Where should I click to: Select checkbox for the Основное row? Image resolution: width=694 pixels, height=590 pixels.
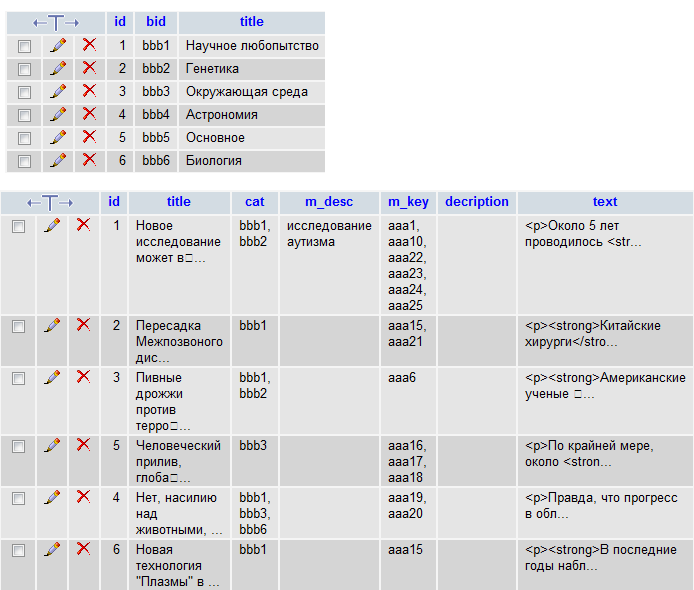coord(24,138)
